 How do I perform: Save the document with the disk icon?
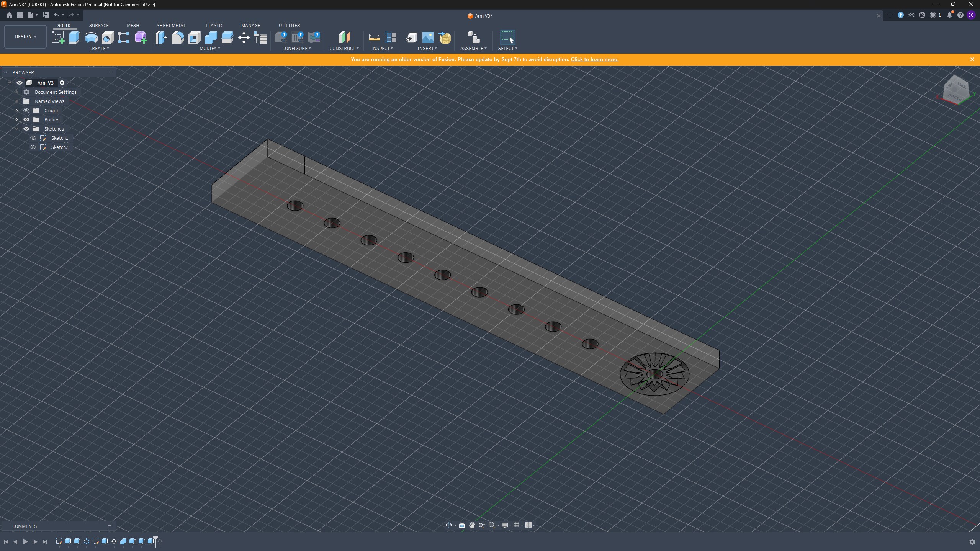point(46,15)
